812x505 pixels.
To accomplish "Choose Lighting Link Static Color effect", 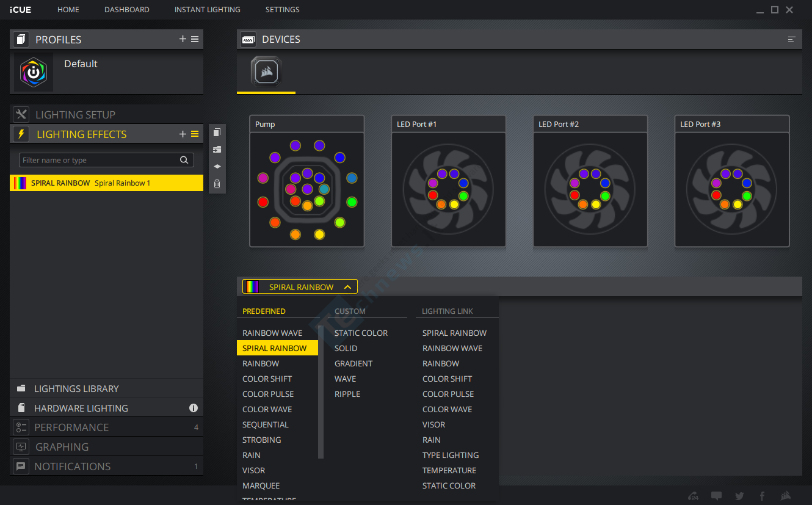I will [x=449, y=485].
